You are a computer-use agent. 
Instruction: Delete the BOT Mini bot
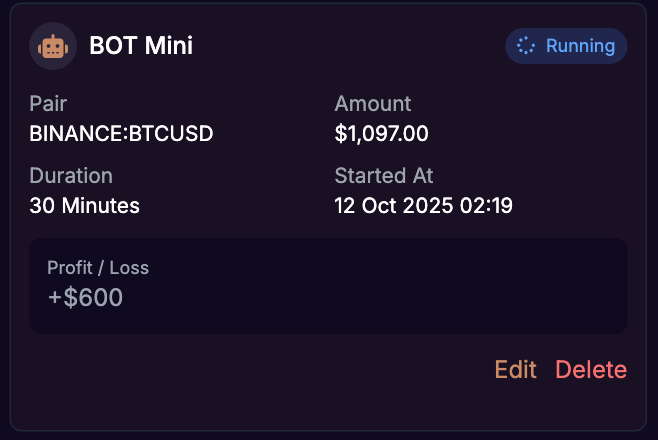pyautogui.click(x=591, y=370)
